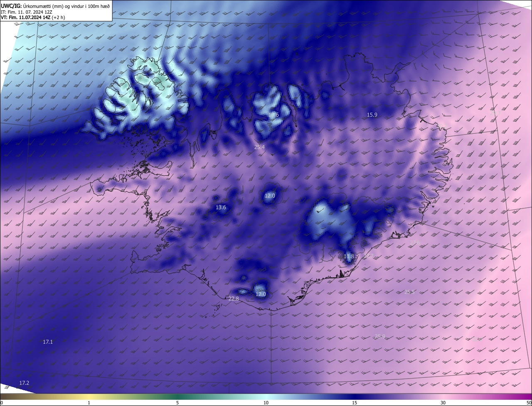Click the UWC/IG Úrkomumætti title line
Screen dimensions: 532x406
click(x=55, y=5)
